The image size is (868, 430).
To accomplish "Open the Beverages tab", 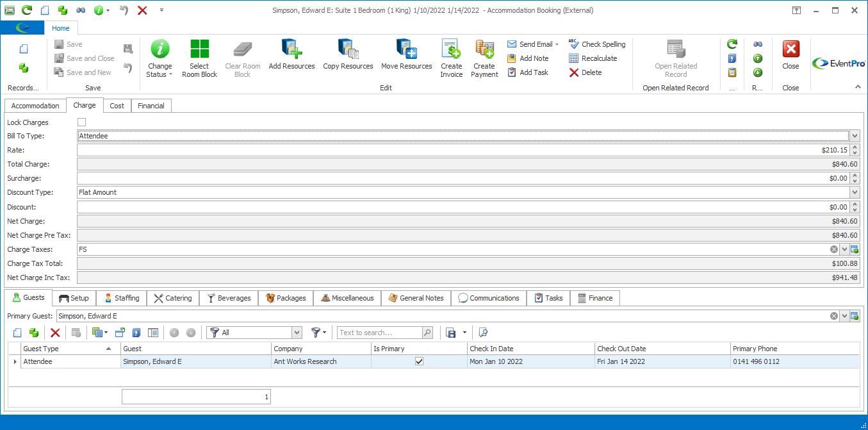I will [x=229, y=298].
